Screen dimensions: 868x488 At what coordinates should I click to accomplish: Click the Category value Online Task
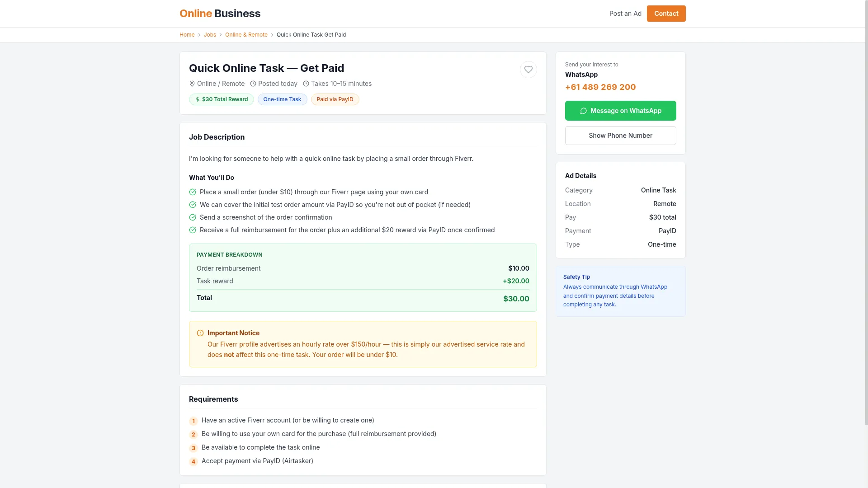point(658,190)
